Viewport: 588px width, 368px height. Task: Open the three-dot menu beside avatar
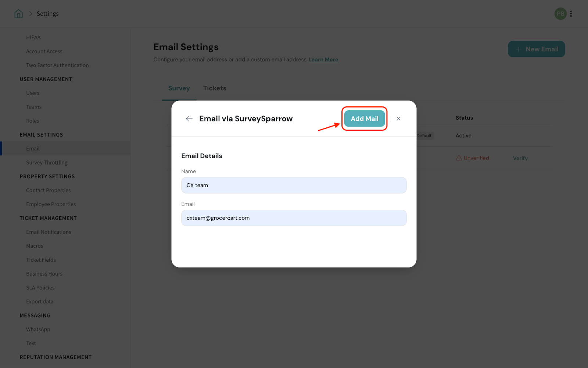tap(571, 14)
